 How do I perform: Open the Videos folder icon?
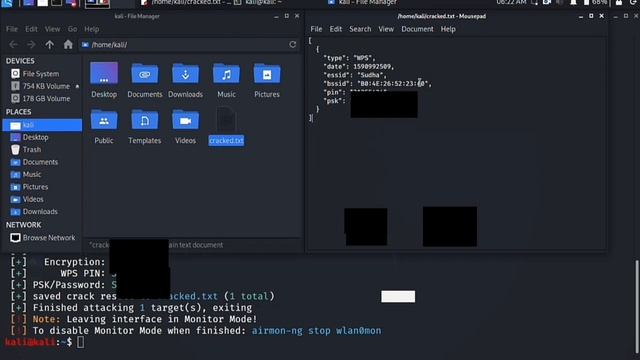[x=185, y=120]
